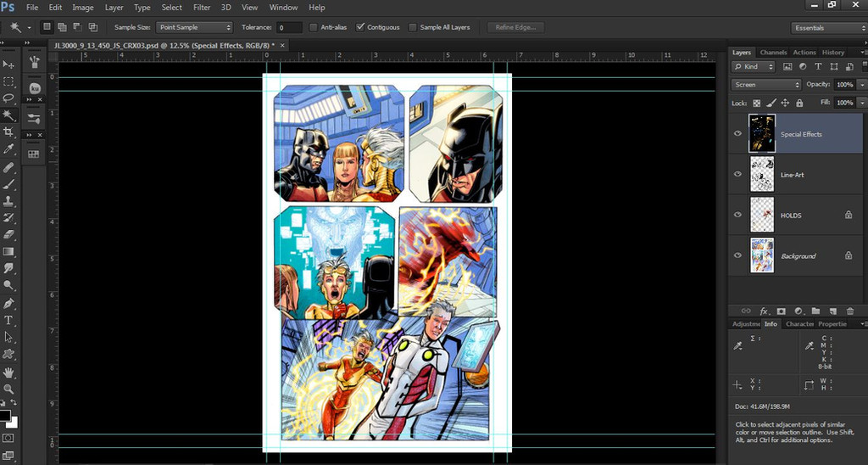Viewport: 868px width, 465px height.
Task: Hide the Background layer
Action: (737, 255)
